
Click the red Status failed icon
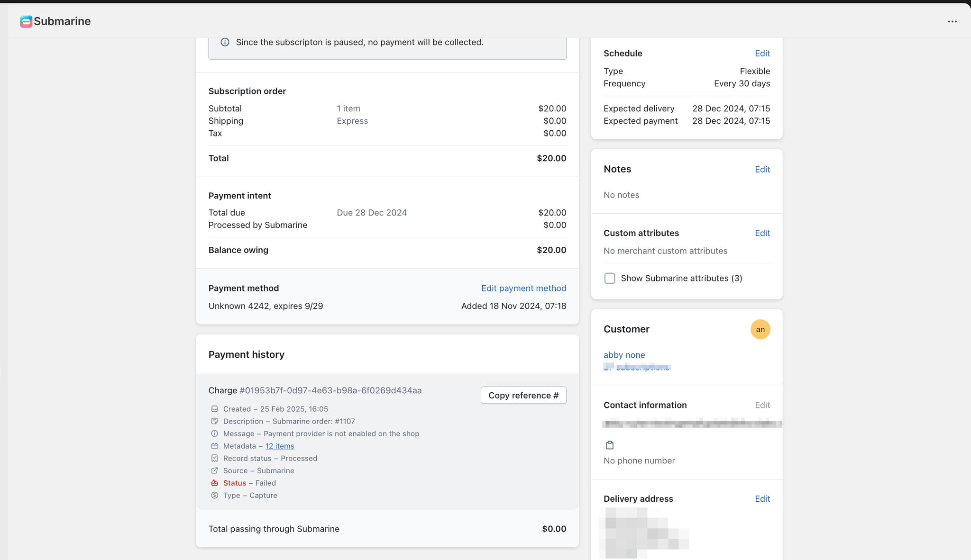coord(214,483)
